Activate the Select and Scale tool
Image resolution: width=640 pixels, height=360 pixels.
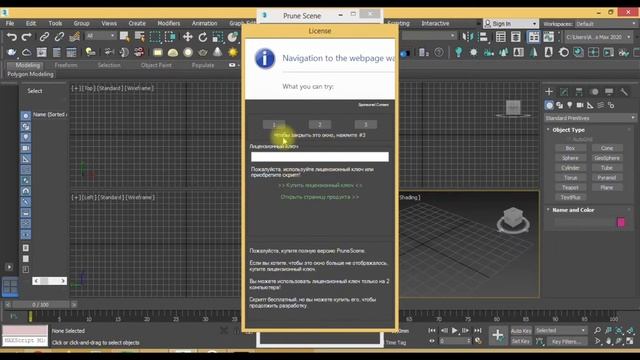pos(218,37)
